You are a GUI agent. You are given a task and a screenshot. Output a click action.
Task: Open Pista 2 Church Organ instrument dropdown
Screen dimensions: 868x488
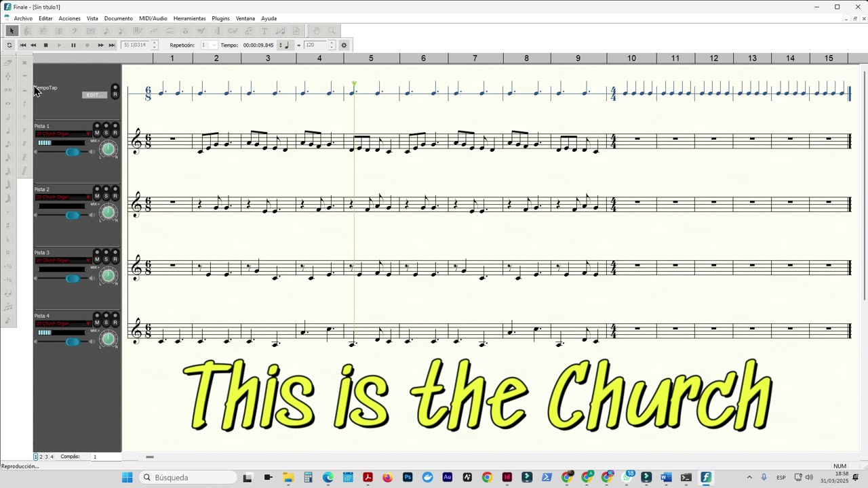(x=64, y=197)
